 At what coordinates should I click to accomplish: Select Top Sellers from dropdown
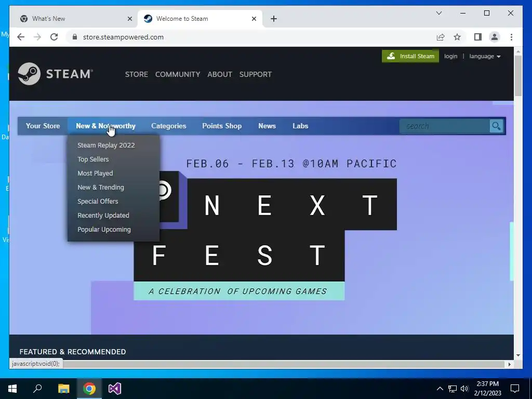(93, 159)
